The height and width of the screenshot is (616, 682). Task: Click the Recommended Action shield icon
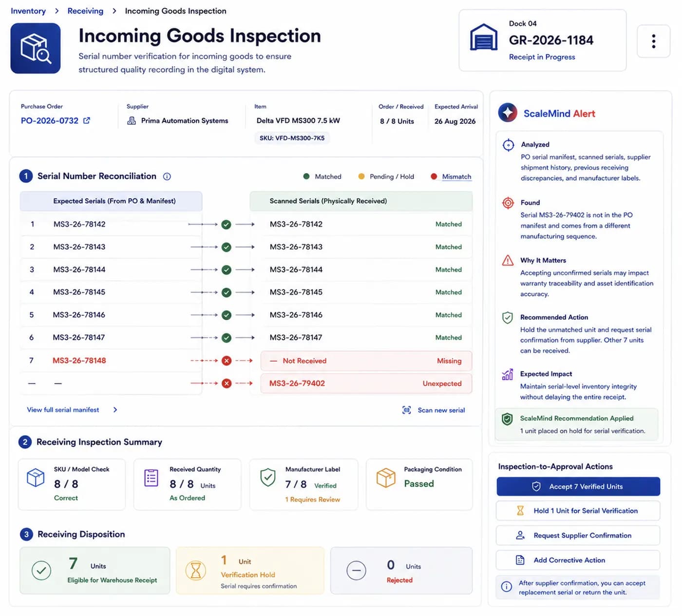pos(508,318)
